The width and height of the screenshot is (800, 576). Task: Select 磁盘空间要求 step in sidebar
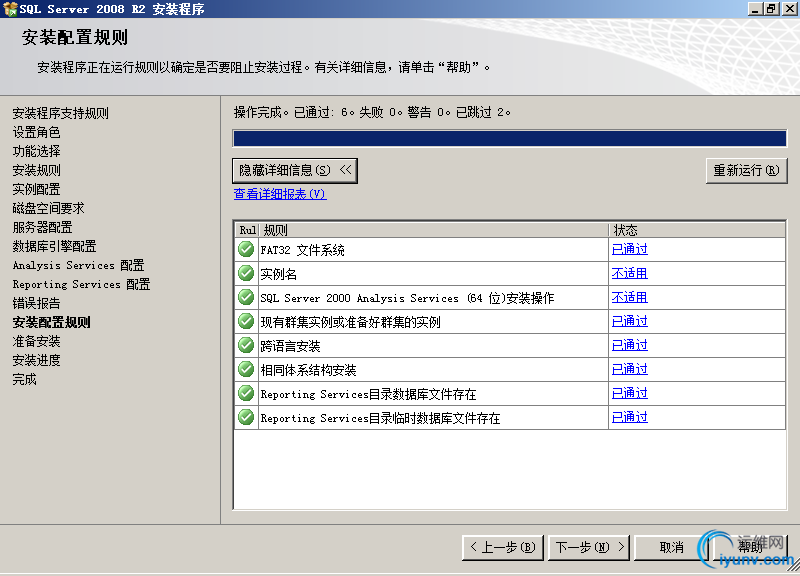point(48,208)
